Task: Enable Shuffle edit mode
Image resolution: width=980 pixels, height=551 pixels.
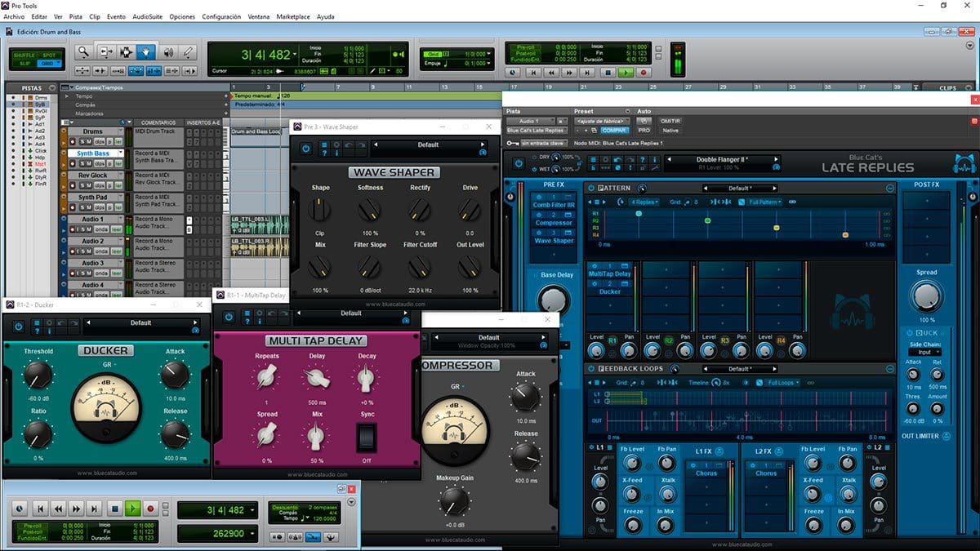Action: [25, 54]
